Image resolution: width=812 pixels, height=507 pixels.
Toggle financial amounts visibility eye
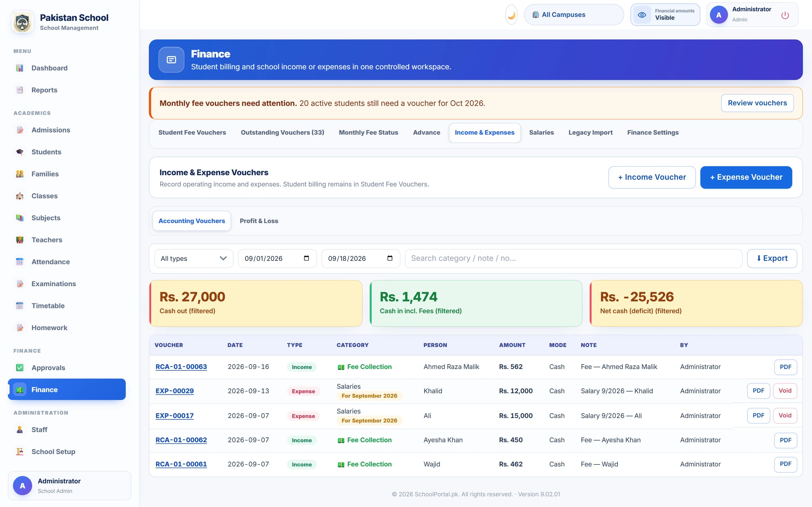click(642, 15)
